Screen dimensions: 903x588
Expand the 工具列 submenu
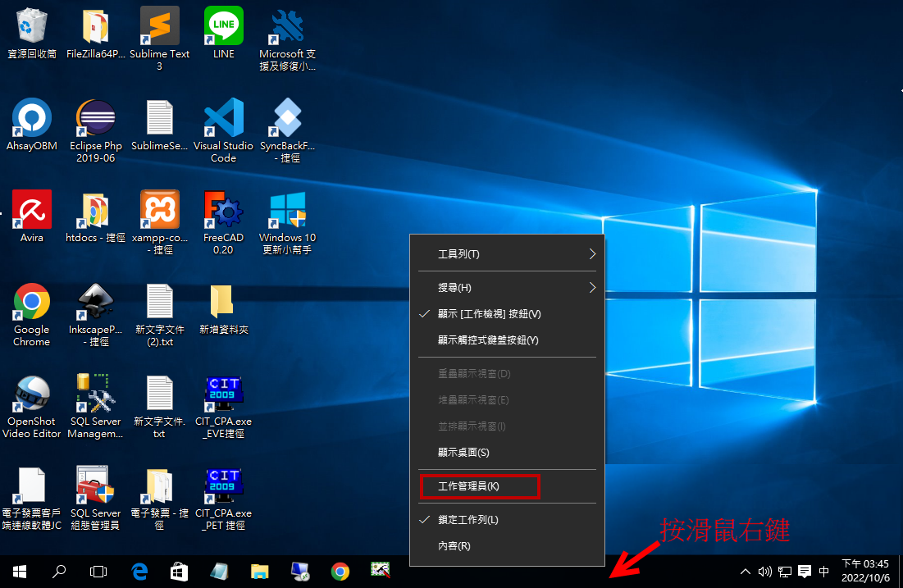point(509,254)
